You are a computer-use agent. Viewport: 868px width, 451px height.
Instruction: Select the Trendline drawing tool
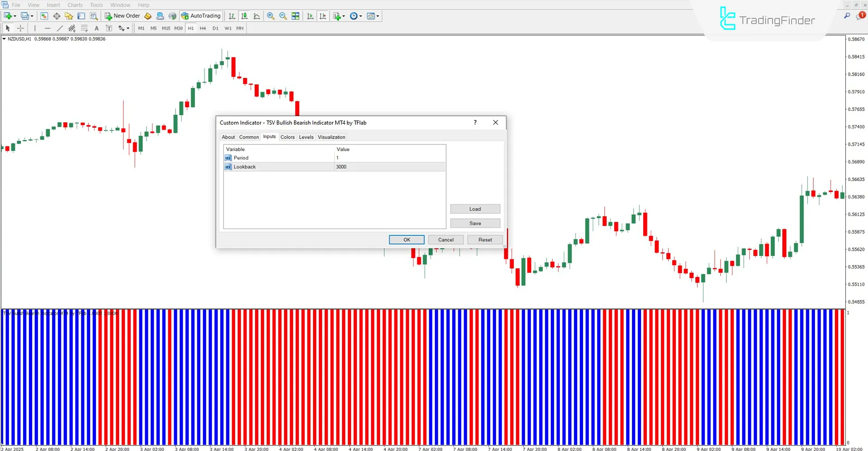pyautogui.click(x=60, y=28)
